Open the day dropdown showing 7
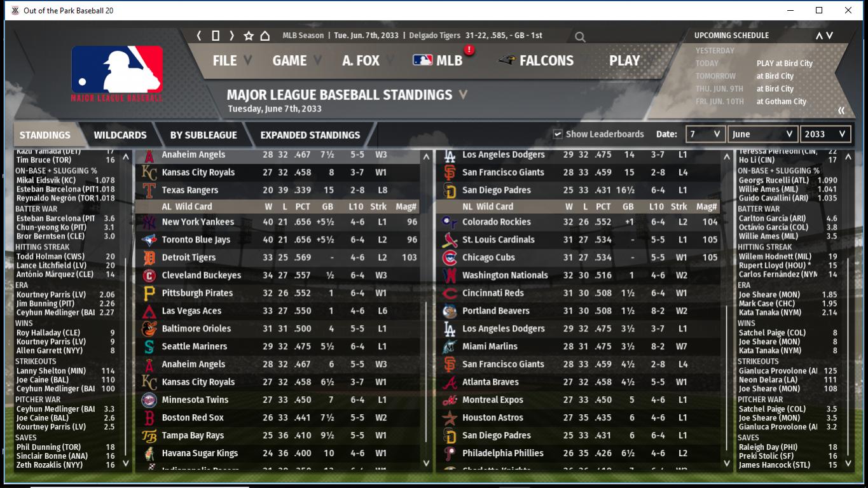The height and width of the screenshot is (488, 868). click(705, 134)
